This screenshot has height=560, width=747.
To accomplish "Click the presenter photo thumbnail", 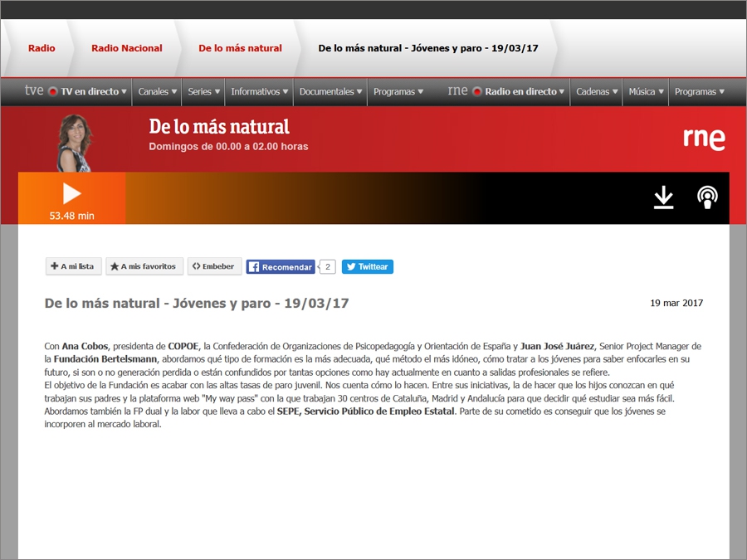I will coord(75,143).
